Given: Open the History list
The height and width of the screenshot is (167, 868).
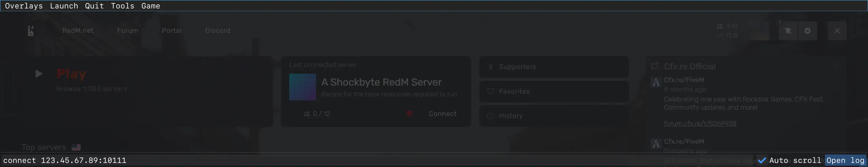Looking at the screenshot, I should point(554,116).
